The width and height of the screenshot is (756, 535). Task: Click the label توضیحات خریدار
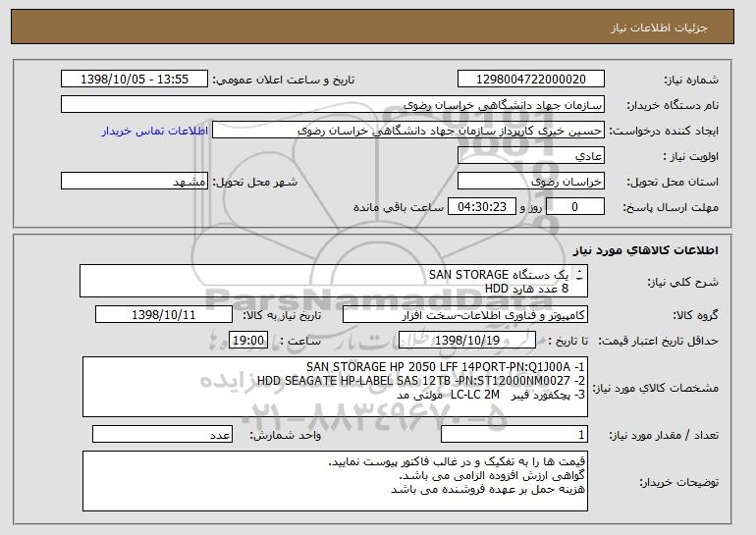pos(678,481)
